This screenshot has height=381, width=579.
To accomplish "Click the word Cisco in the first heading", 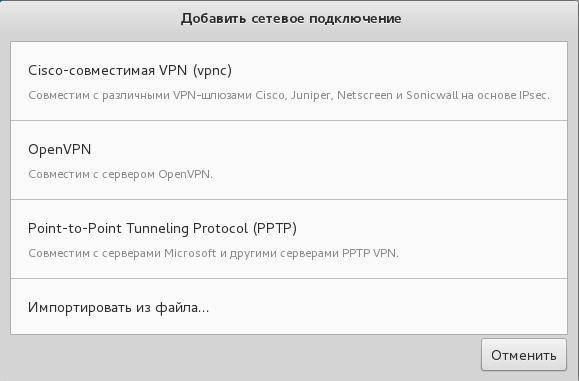I will tap(43, 70).
